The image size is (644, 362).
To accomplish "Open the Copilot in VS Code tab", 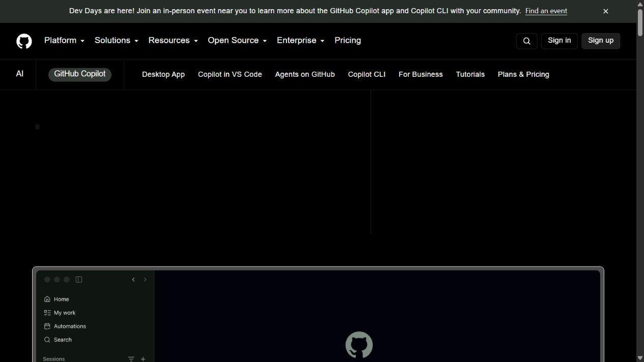I will pos(230,74).
